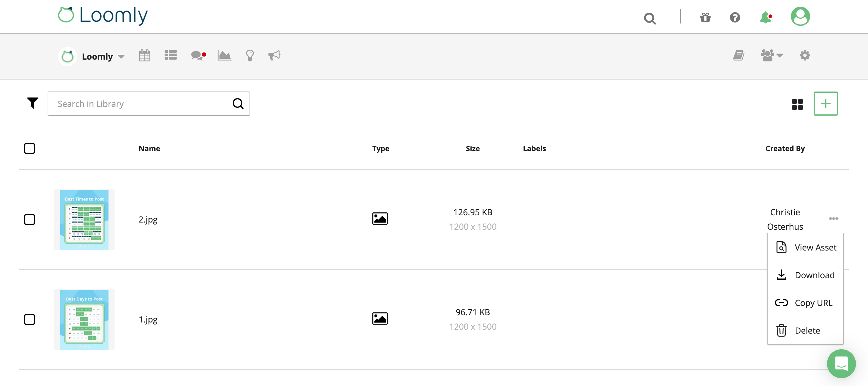
Task: Open the interactions chat bubbles icon
Action: tap(198, 55)
